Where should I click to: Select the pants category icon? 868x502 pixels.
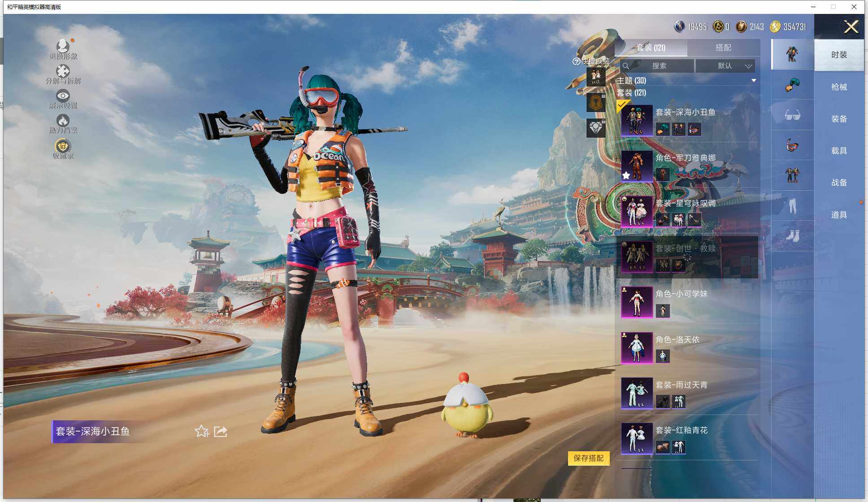[792, 205]
